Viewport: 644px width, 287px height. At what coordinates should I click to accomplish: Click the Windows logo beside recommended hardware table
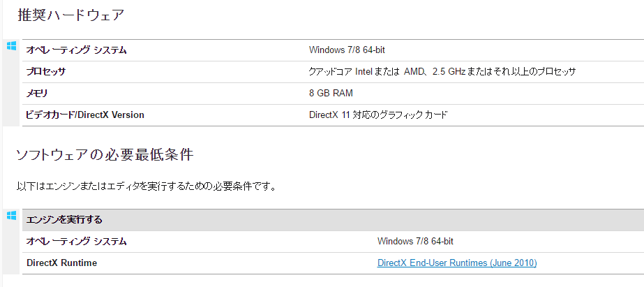click(x=11, y=45)
